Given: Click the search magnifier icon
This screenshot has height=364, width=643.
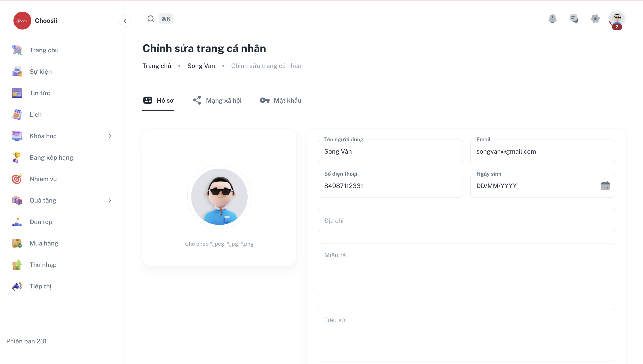Looking at the screenshot, I should [x=151, y=19].
